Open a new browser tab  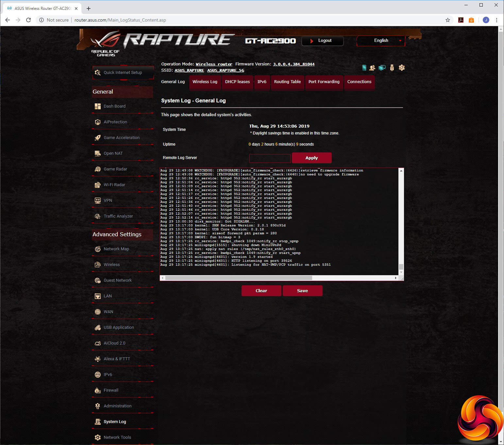[x=89, y=9]
